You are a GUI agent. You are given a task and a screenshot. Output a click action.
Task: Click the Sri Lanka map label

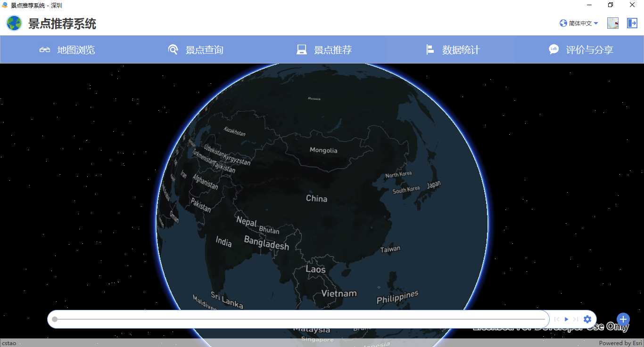click(227, 300)
